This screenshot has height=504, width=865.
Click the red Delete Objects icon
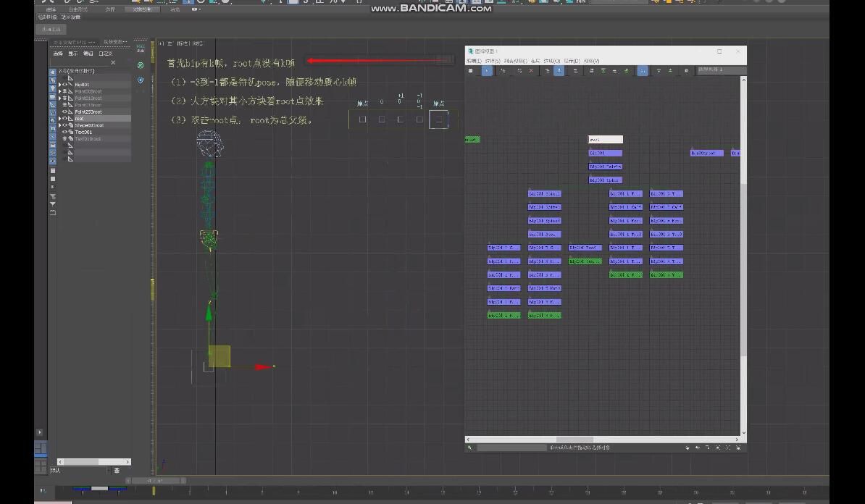531,70
